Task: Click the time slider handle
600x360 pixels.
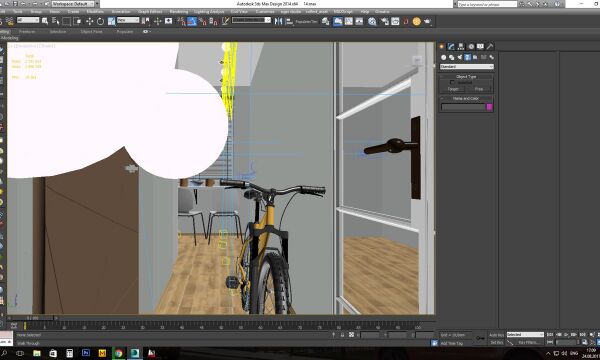Action: coord(32,318)
